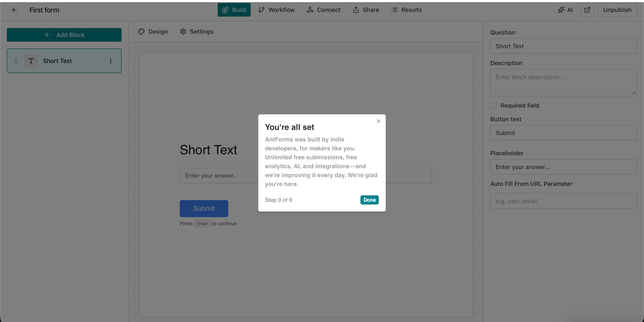This screenshot has height=322, width=644.
Task: Add a new block to the form
Action: coord(64,35)
